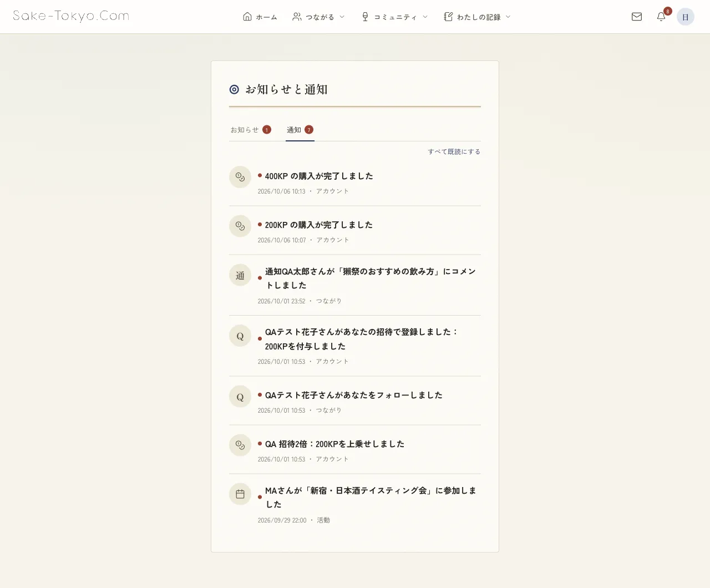Go to the ホーム menu item
The width and height of the screenshot is (710, 588).
(x=260, y=17)
